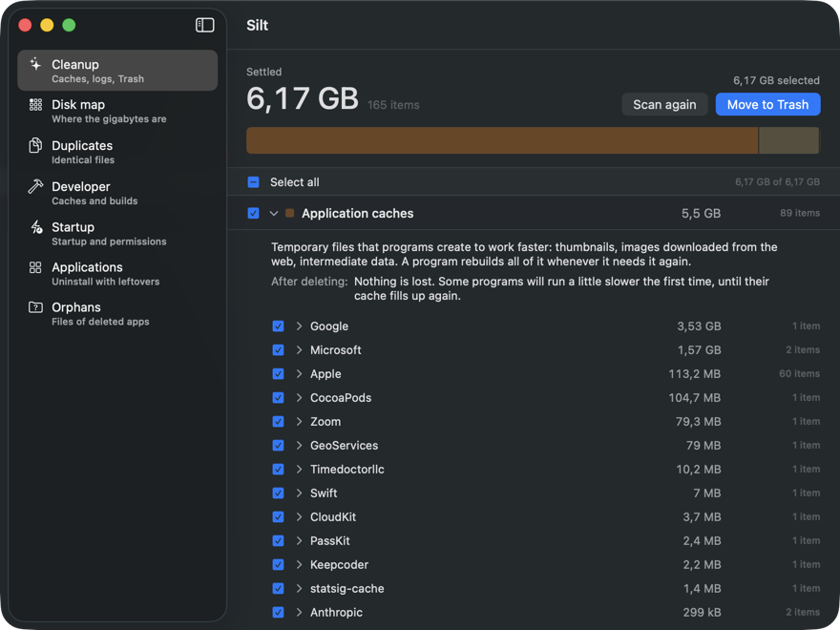Uncheck the Timedoctorllc checkbox
840x630 pixels.
click(278, 470)
